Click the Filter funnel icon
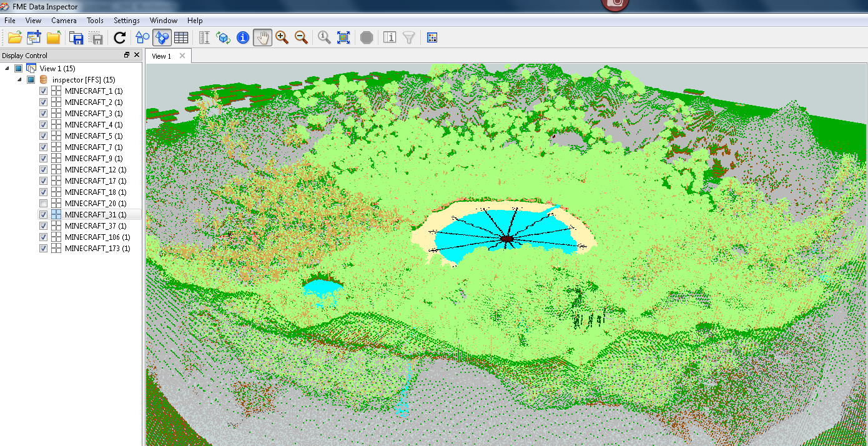Image resolution: width=868 pixels, height=446 pixels. pos(409,37)
